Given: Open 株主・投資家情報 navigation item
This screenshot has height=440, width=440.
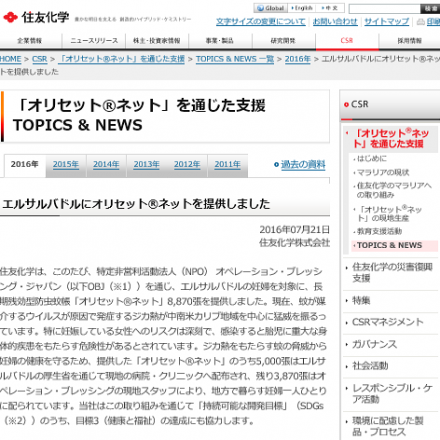Looking at the screenshot, I should (157, 41).
